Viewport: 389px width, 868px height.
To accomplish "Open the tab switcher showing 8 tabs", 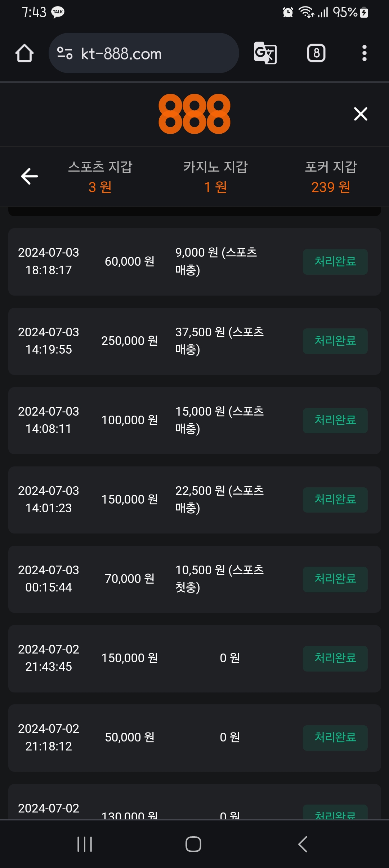I will (316, 53).
